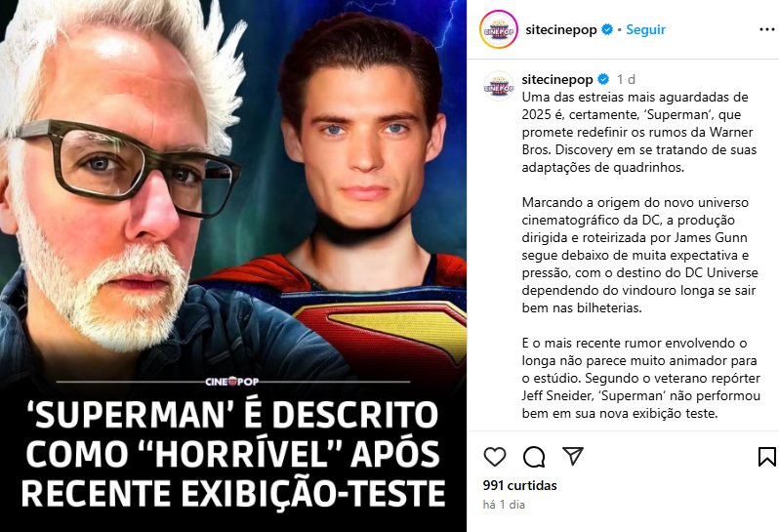Open sitecinepop username link in caption
Viewport: 779px width, 532px height.
pyautogui.click(x=557, y=79)
